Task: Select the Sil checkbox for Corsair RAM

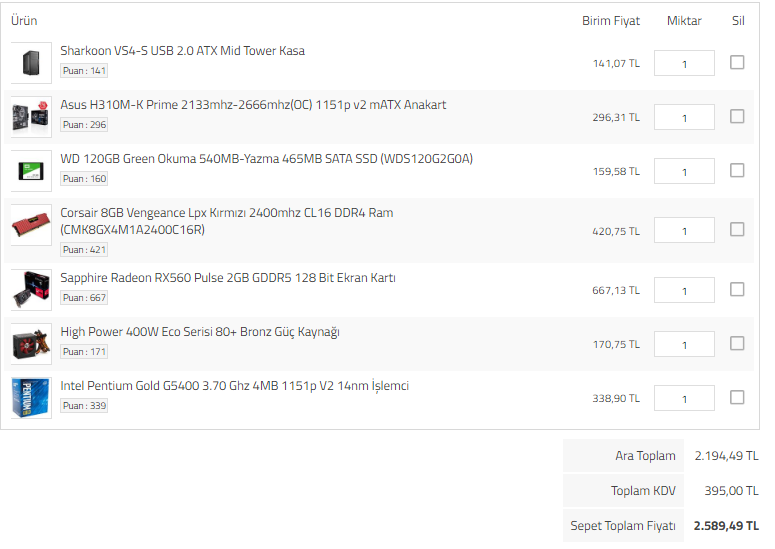Action: (737, 229)
